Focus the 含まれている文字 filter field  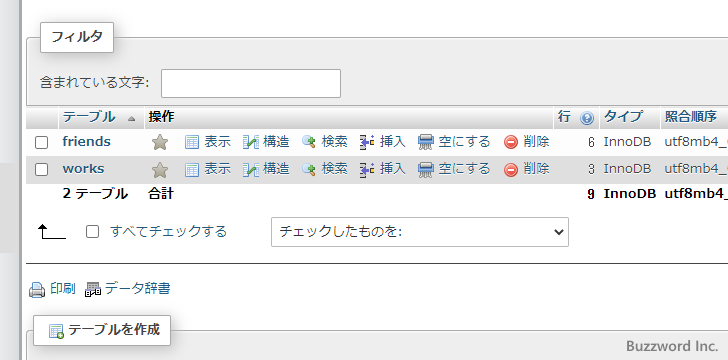coord(251,84)
